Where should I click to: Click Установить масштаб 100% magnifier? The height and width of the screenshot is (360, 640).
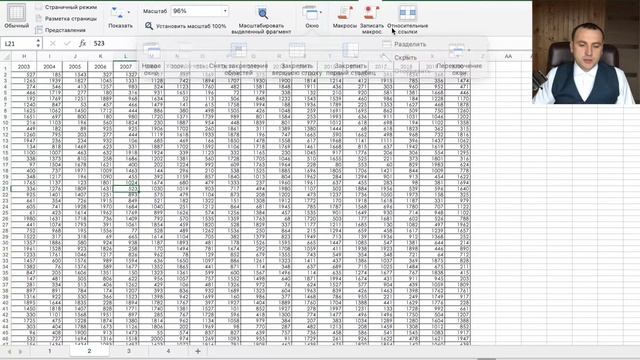(x=186, y=26)
